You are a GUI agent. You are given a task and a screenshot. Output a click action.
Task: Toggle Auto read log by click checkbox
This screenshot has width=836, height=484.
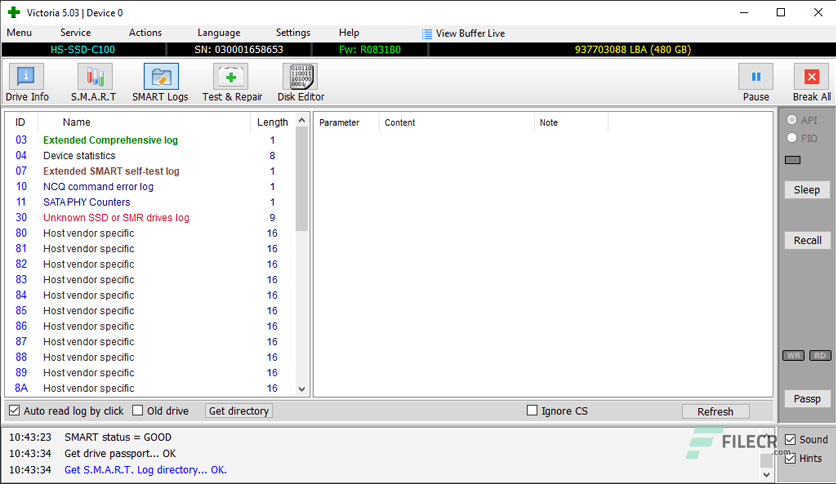14,410
